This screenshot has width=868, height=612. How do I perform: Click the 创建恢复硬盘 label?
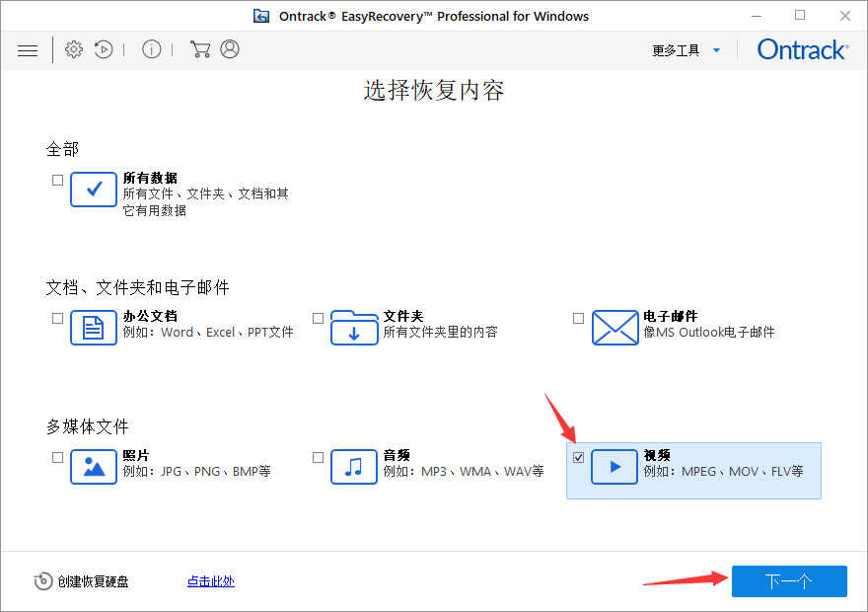93,581
